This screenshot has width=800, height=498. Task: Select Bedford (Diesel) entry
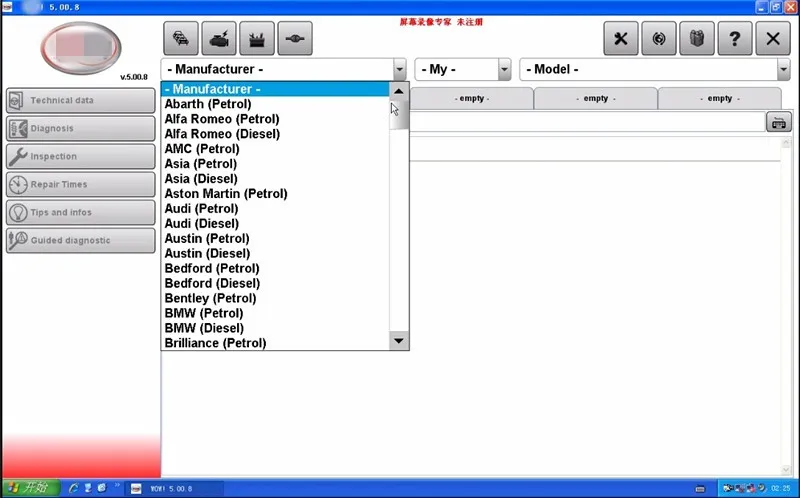tap(276, 283)
